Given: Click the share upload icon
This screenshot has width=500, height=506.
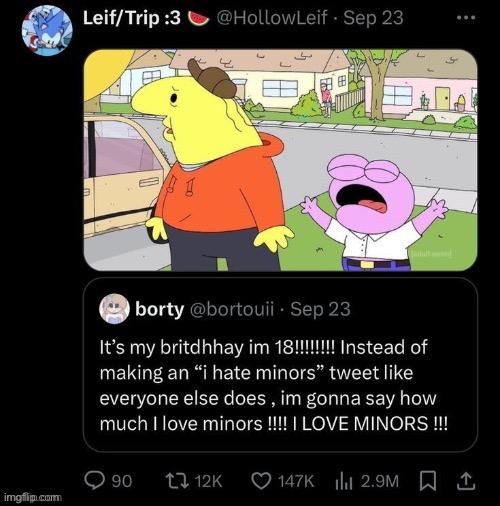Looking at the screenshot, I should (x=465, y=481).
